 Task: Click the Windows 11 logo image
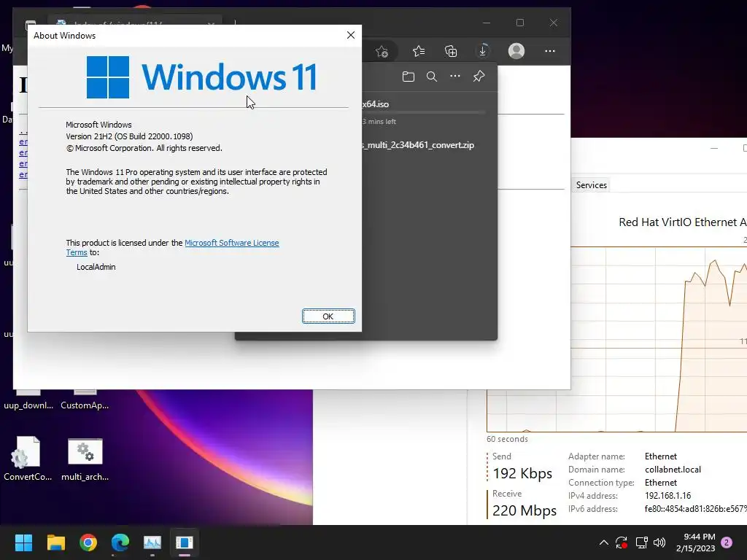[201, 77]
